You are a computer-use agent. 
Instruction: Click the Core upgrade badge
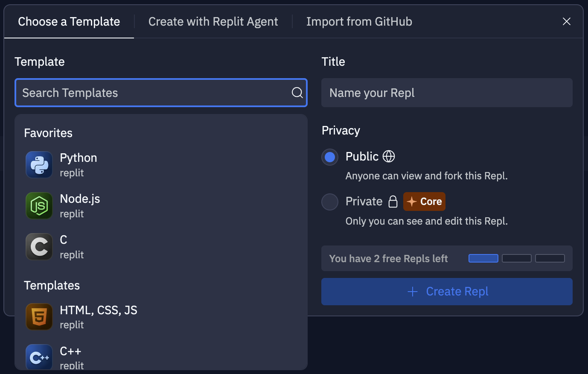424,202
